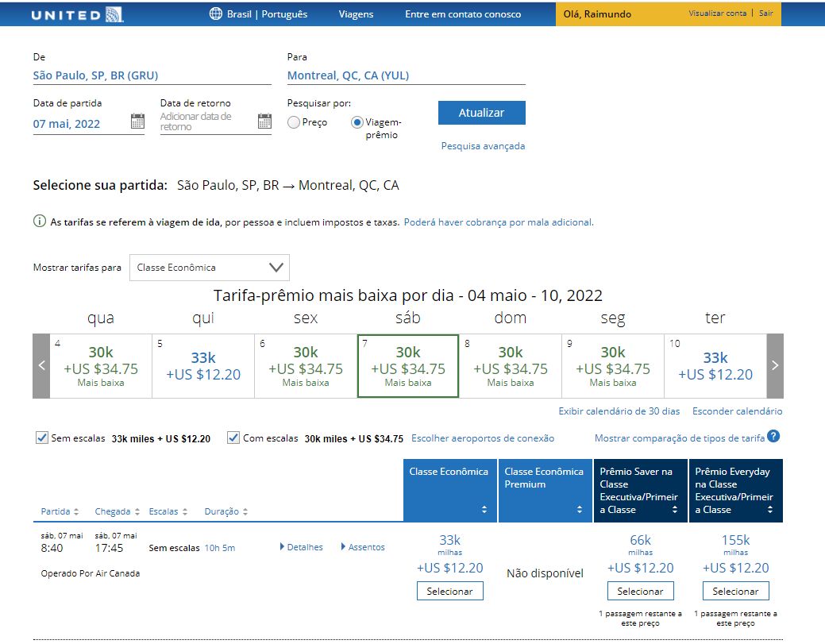
Task: Select the 66k Prêmio Saver fare
Action: point(640,591)
